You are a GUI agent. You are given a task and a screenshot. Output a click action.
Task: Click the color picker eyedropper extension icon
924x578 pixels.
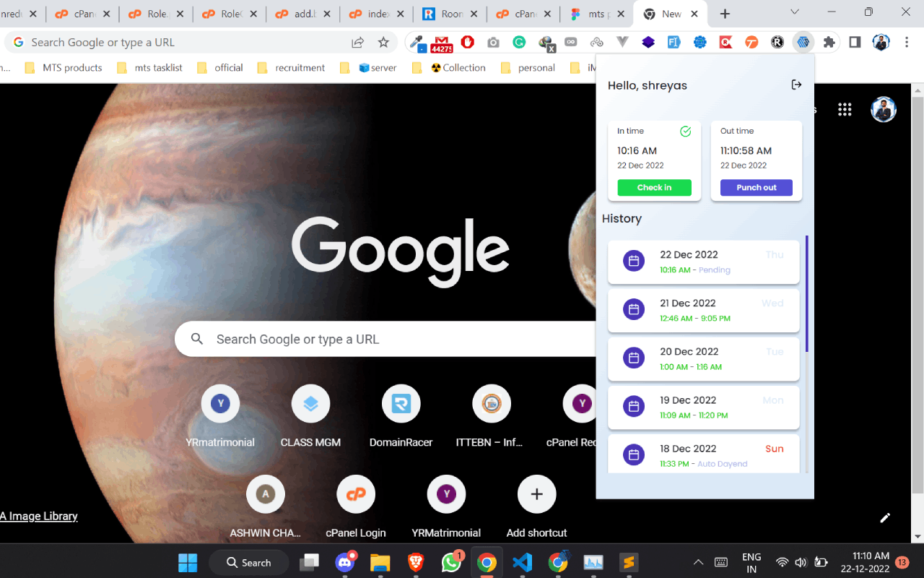(x=418, y=43)
